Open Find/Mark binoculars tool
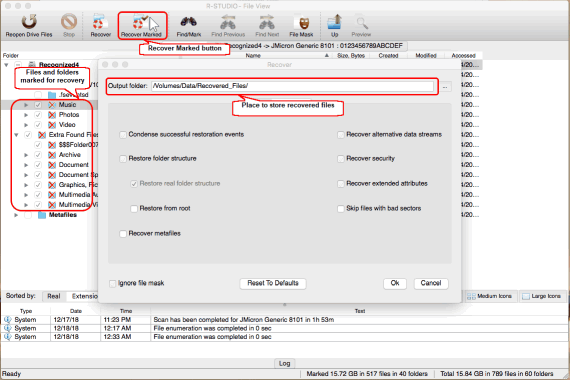 pyautogui.click(x=189, y=22)
